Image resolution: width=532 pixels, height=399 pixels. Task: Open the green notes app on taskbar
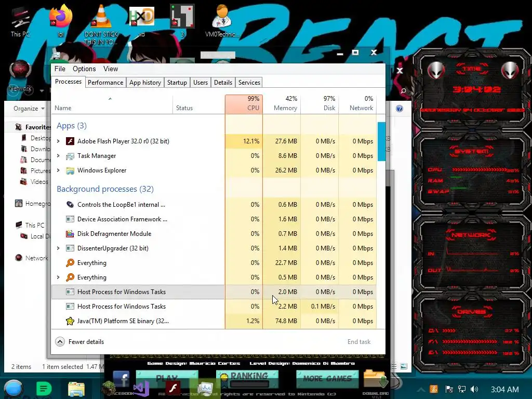tap(44, 389)
